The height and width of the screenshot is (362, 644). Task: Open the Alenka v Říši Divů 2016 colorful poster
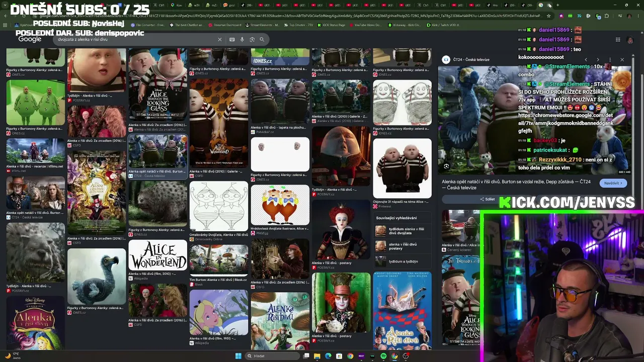click(x=97, y=193)
